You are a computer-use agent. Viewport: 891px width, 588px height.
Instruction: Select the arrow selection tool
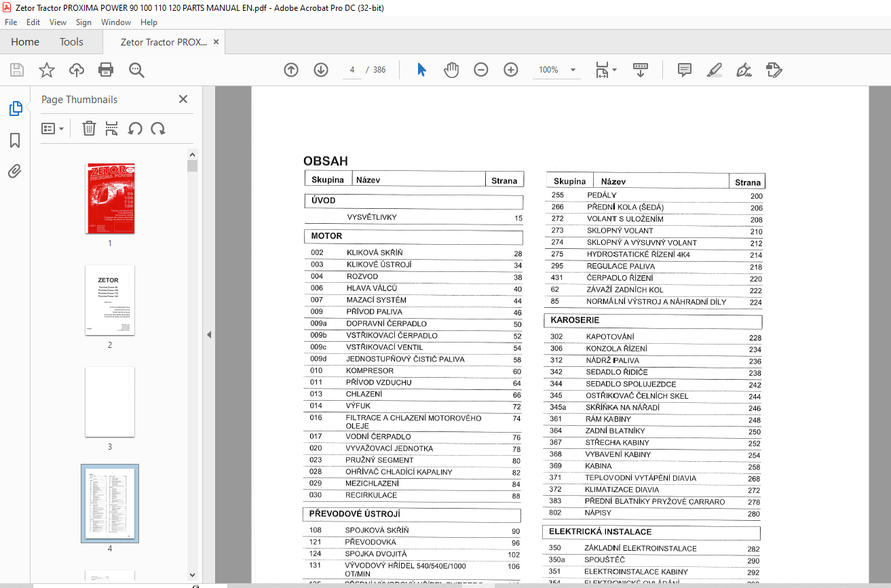pos(421,70)
